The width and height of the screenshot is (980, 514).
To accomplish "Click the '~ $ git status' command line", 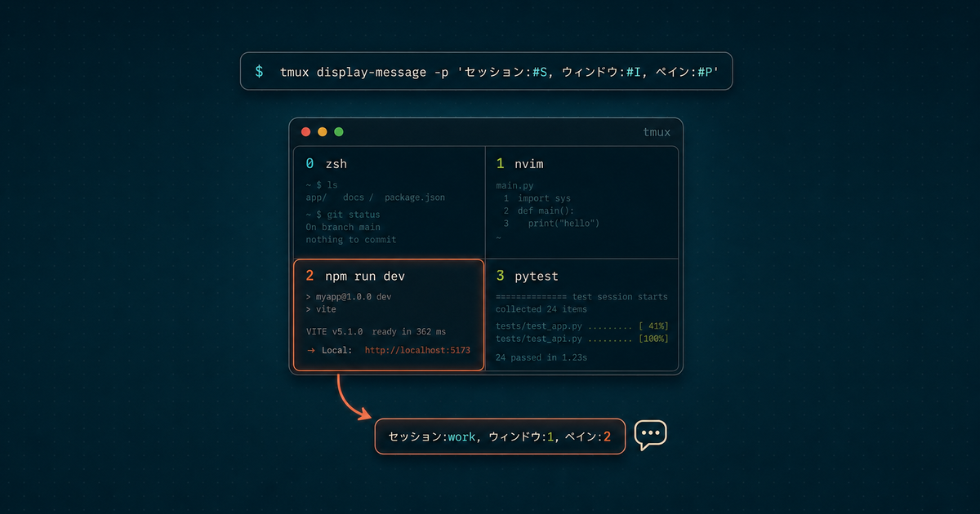I will (x=343, y=215).
